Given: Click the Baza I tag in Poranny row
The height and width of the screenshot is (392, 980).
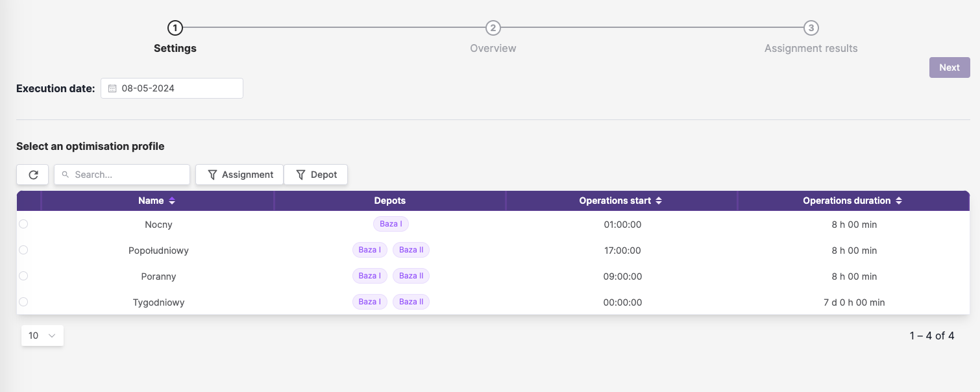Looking at the screenshot, I should (370, 276).
